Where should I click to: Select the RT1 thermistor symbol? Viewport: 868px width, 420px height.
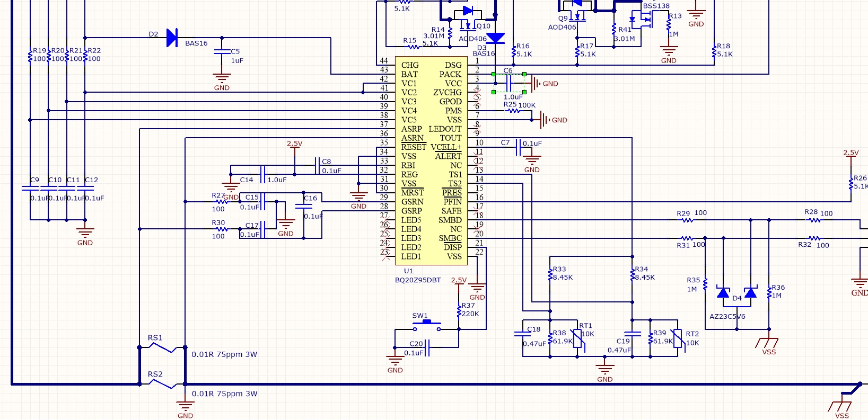[x=577, y=338]
